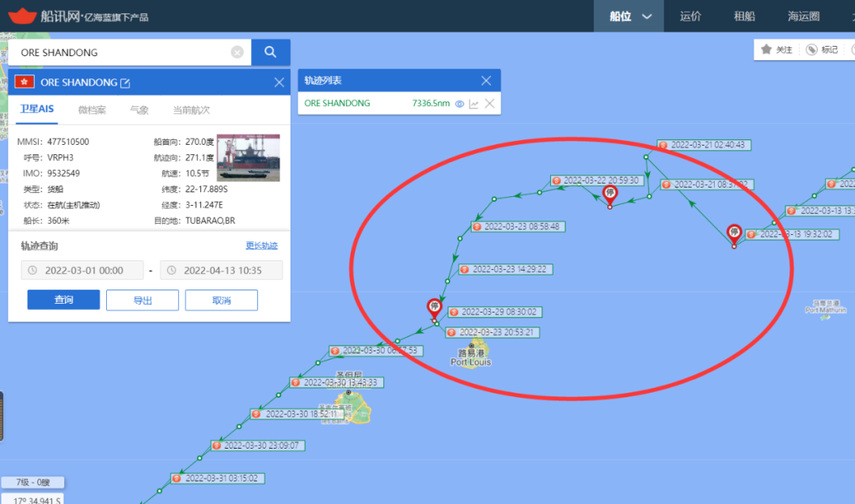Toggle track visibility eye icon in 轨迹列表
Image resolution: width=855 pixels, height=504 pixels.
point(460,104)
